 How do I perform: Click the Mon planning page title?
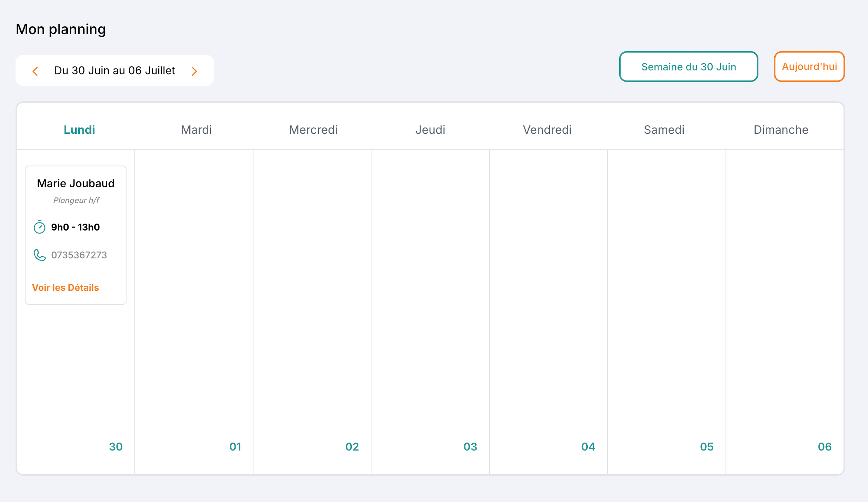click(61, 30)
